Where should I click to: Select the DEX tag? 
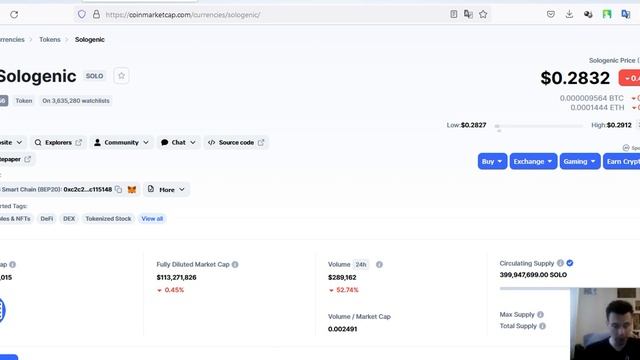pyautogui.click(x=69, y=219)
